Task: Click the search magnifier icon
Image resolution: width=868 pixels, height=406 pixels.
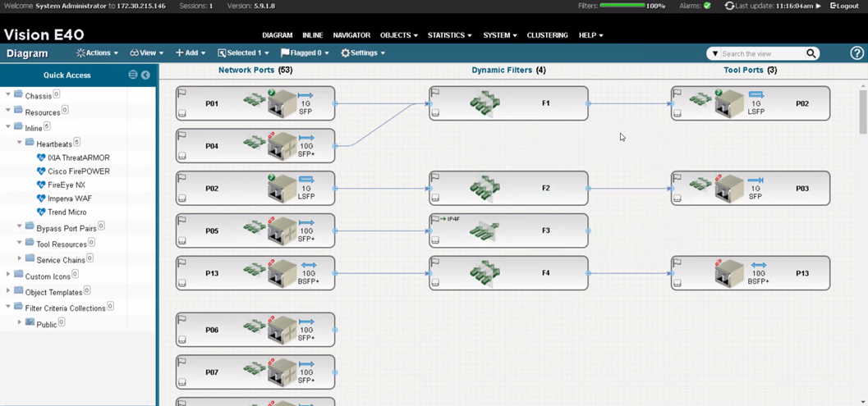Action: (811, 53)
